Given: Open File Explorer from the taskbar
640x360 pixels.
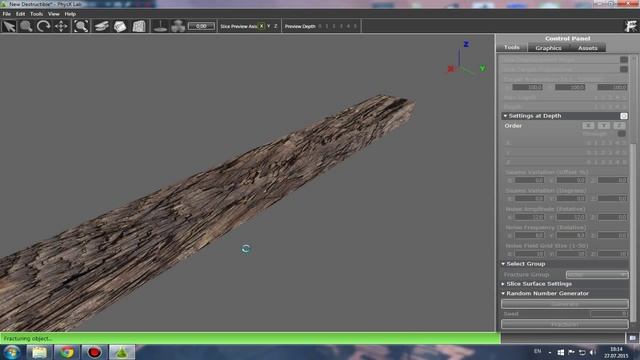Looking at the screenshot, I should (39, 352).
